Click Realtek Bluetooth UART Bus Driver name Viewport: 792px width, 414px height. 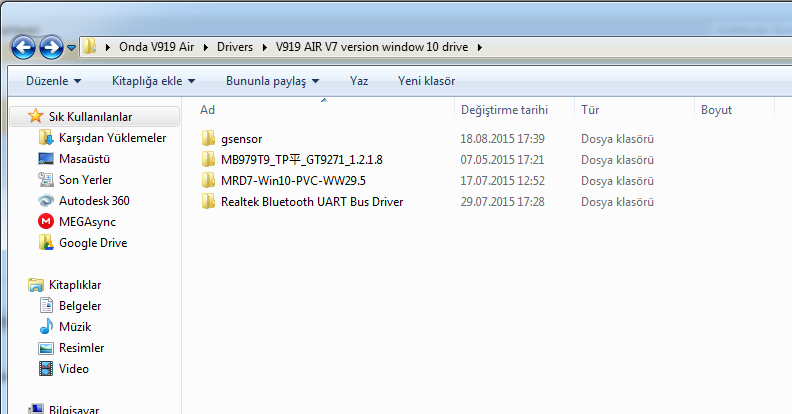pyautogui.click(x=312, y=202)
